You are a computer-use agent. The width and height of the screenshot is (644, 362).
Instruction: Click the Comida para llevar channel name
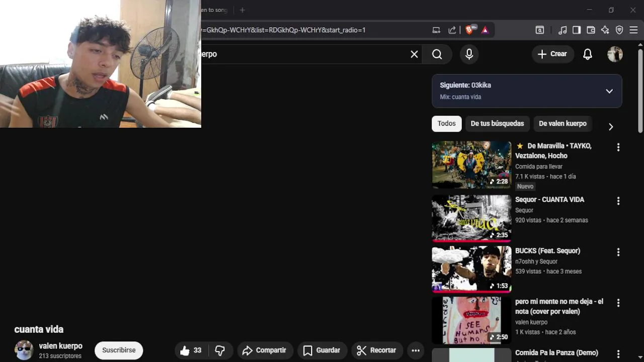(539, 166)
